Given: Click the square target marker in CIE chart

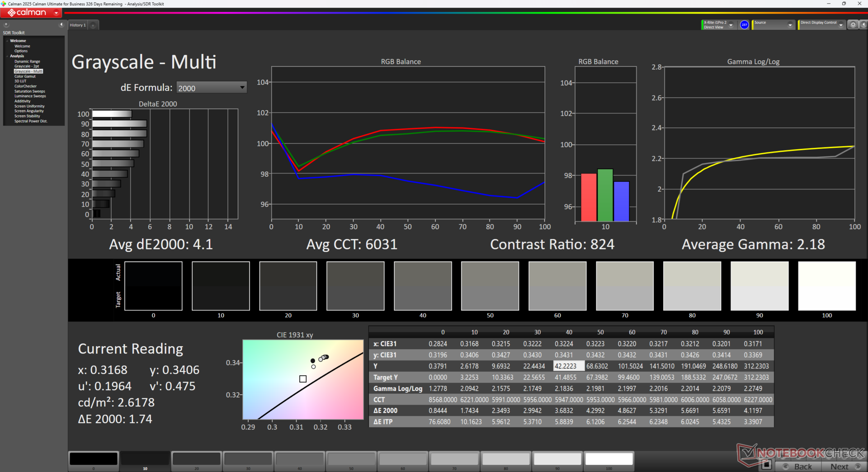Looking at the screenshot, I should pos(303,379).
